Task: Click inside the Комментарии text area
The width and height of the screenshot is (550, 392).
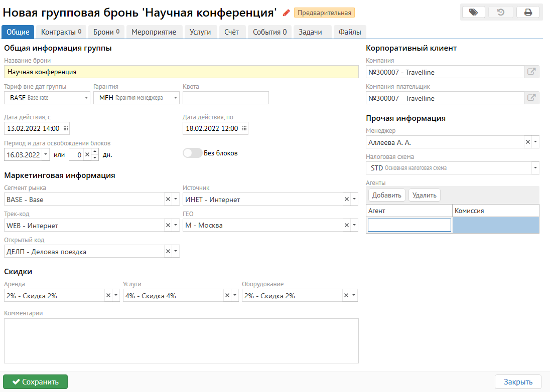Action: [x=181, y=340]
